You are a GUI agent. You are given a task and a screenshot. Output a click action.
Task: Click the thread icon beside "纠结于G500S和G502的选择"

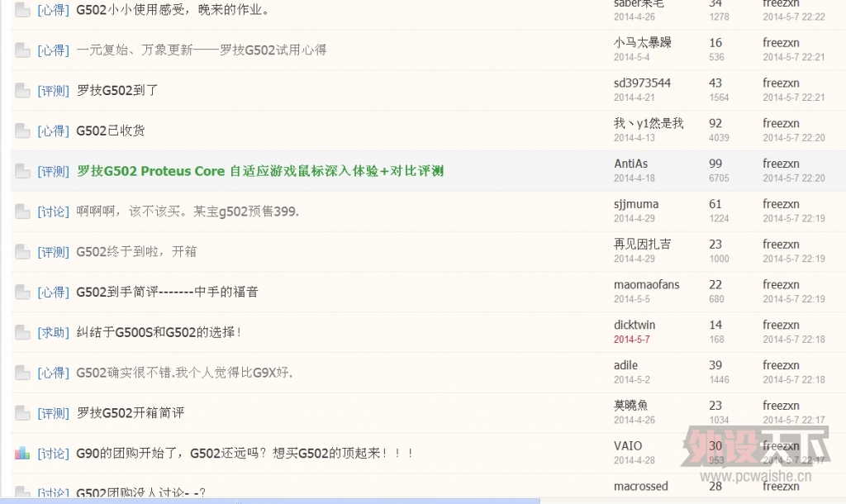tap(22, 333)
